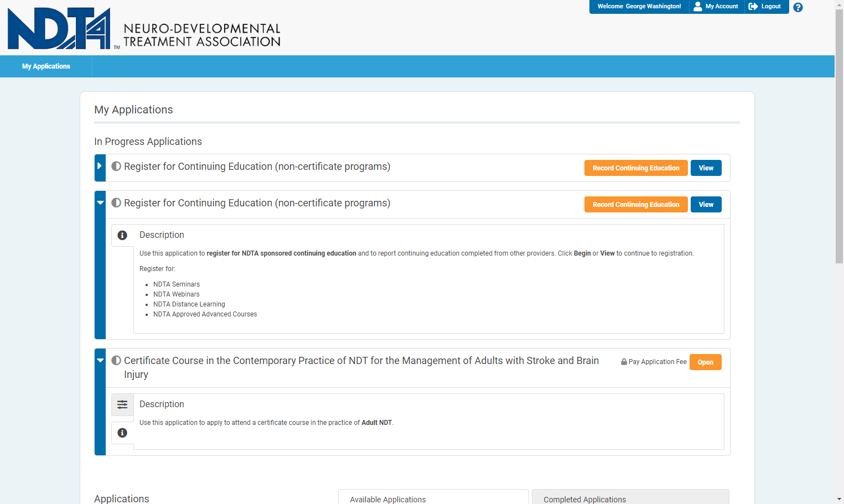Click the status icon on the collapsed Register row
Screen dimensions: 844x504
pos(116,167)
